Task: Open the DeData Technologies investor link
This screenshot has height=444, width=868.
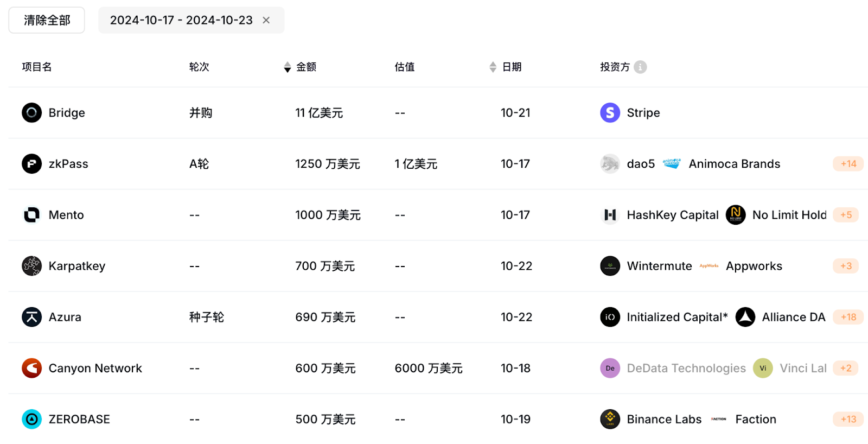Action: (x=686, y=368)
